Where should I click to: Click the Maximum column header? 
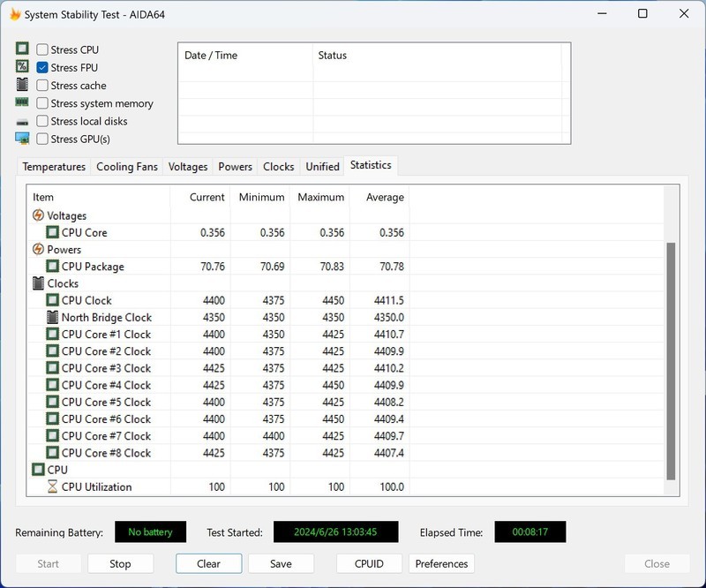pyautogui.click(x=320, y=197)
